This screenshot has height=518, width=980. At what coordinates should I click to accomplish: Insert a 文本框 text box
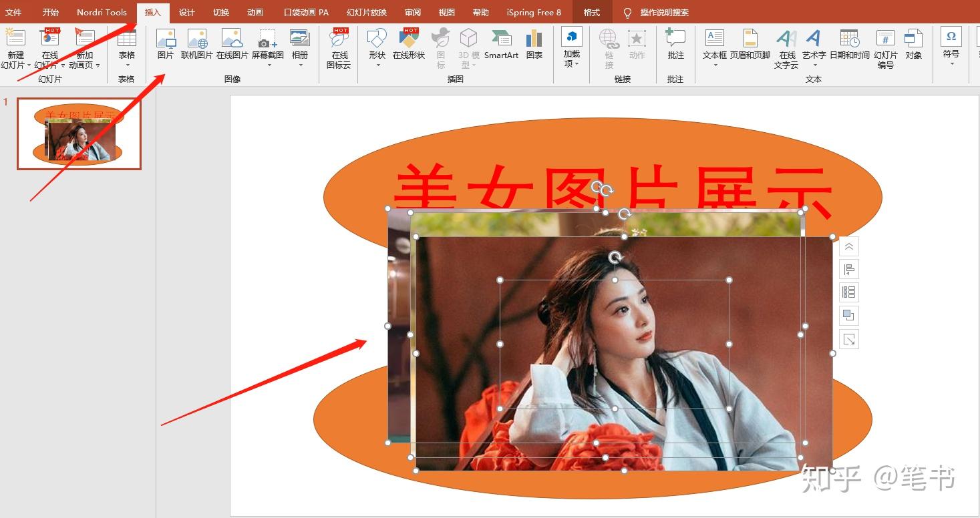pos(714,47)
